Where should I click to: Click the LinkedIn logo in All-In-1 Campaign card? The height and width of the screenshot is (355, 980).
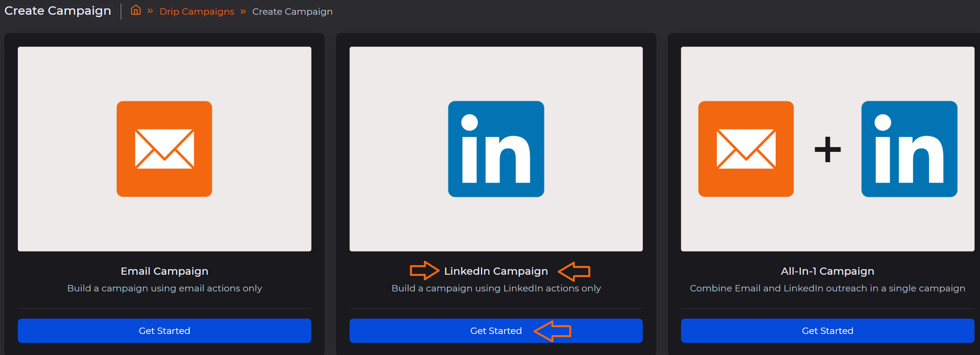tap(909, 149)
